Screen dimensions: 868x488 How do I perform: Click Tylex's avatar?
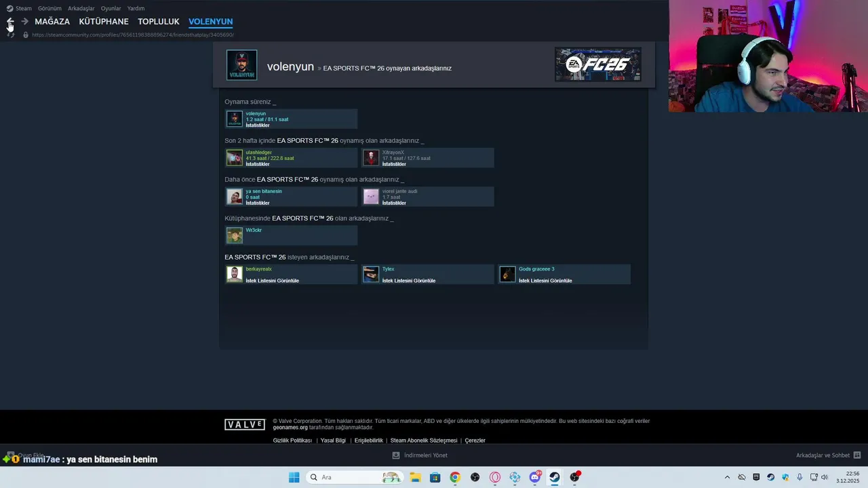(x=371, y=274)
